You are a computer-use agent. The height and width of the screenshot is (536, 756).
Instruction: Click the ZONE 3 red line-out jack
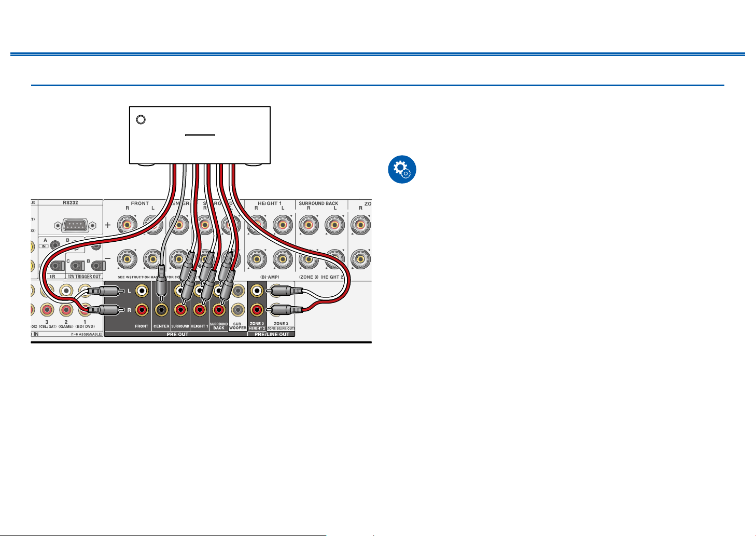(256, 310)
